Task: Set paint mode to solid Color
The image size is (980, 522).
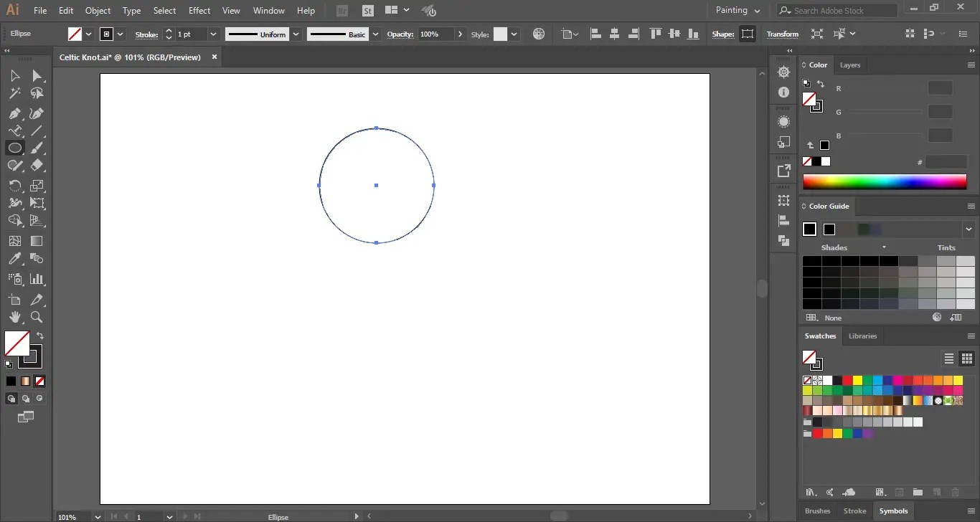Action: click(11, 381)
